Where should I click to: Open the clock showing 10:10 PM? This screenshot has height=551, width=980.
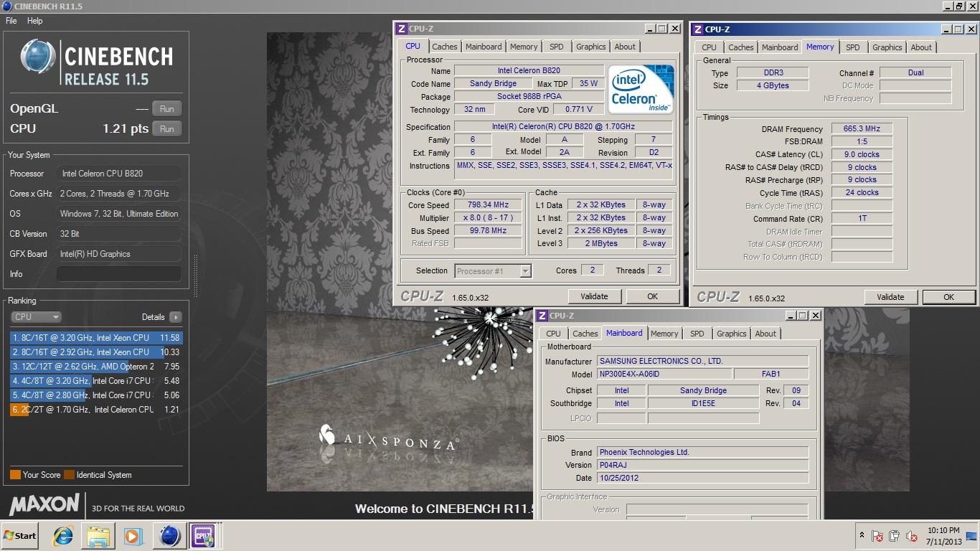pos(943,535)
